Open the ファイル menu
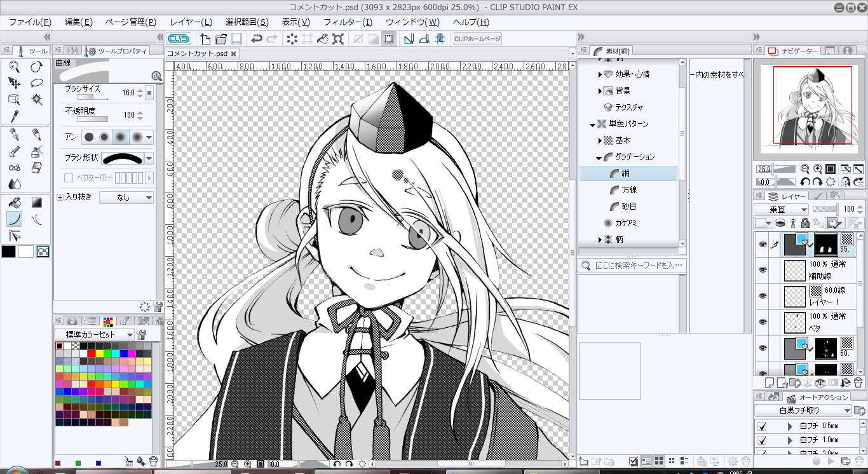 30,22
